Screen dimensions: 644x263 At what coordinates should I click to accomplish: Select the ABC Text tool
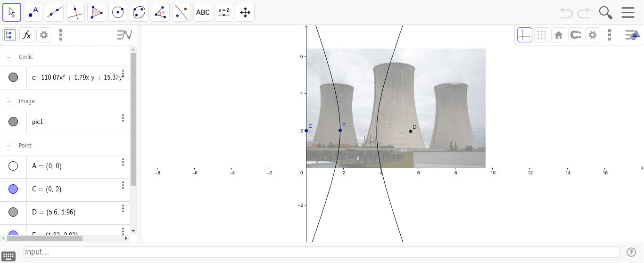click(203, 12)
